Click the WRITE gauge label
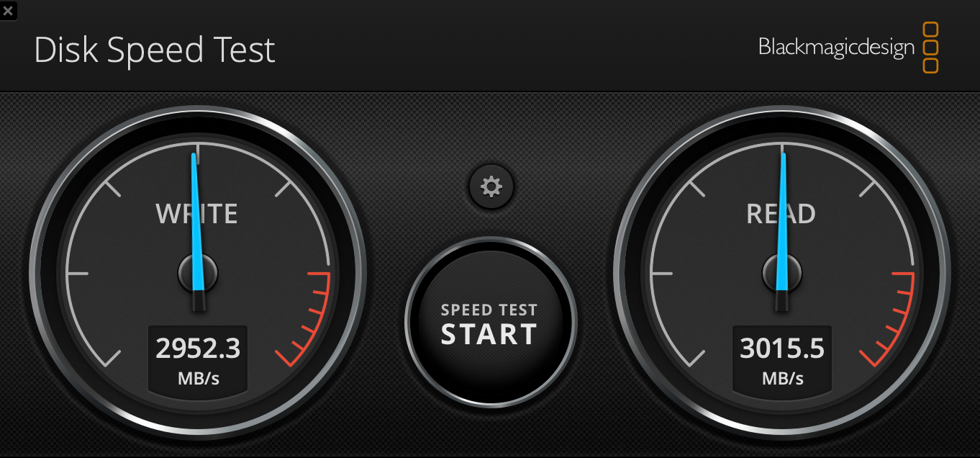980x458 pixels. 197,214
